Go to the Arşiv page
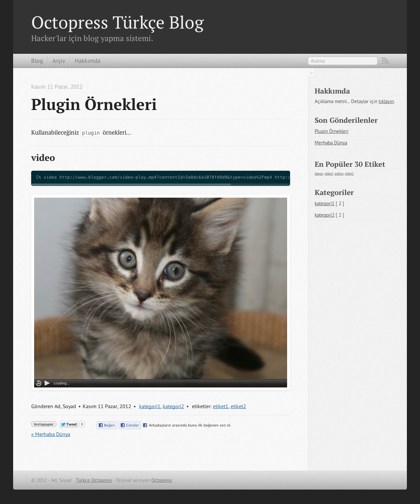The image size is (420, 504). pos(59,61)
